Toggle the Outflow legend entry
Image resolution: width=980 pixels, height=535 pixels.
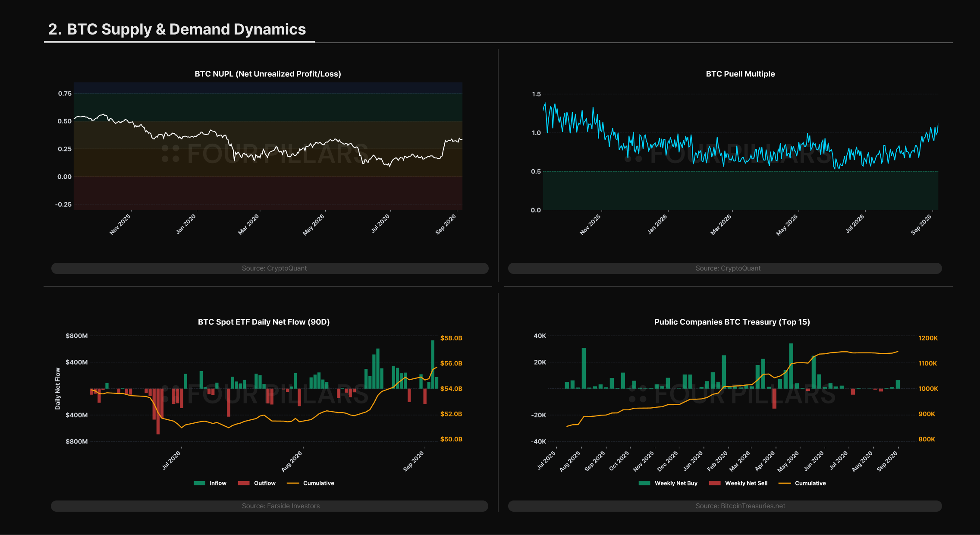[257, 483]
